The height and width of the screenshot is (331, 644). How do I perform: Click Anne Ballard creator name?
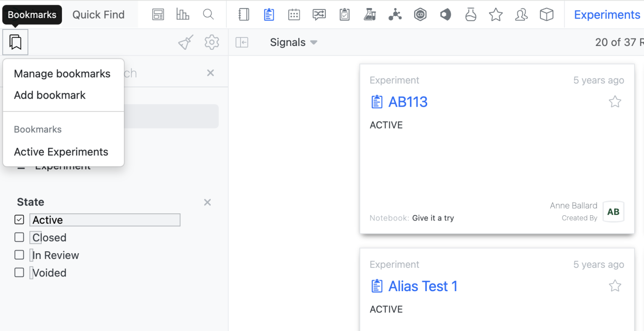click(x=573, y=205)
